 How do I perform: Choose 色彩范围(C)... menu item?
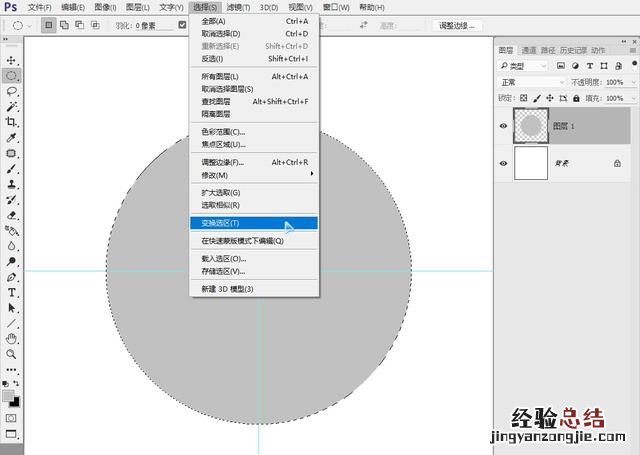(x=253, y=132)
